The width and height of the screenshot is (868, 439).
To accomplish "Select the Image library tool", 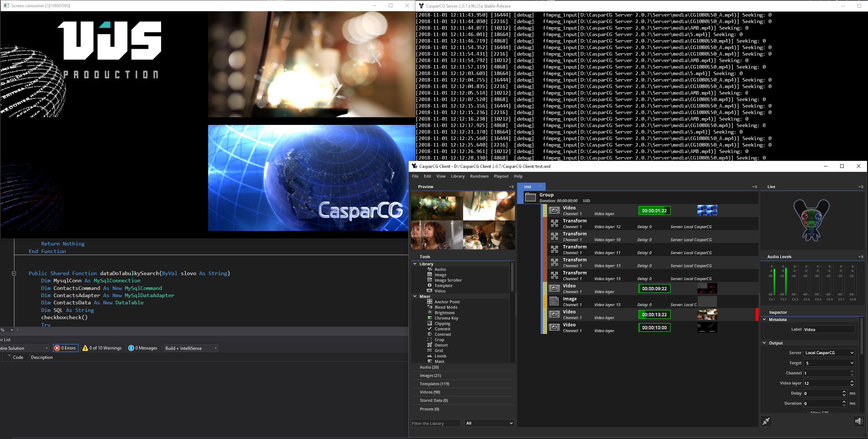I will pos(440,275).
